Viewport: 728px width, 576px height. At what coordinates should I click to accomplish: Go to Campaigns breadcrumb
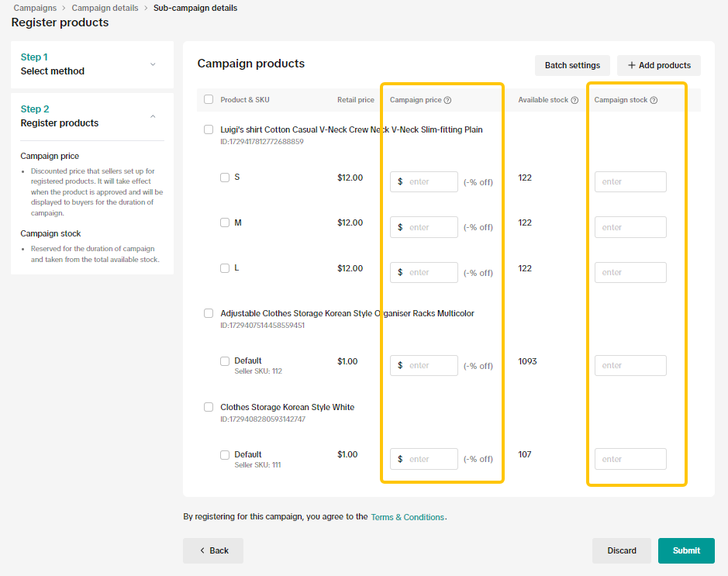click(x=35, y=8)
